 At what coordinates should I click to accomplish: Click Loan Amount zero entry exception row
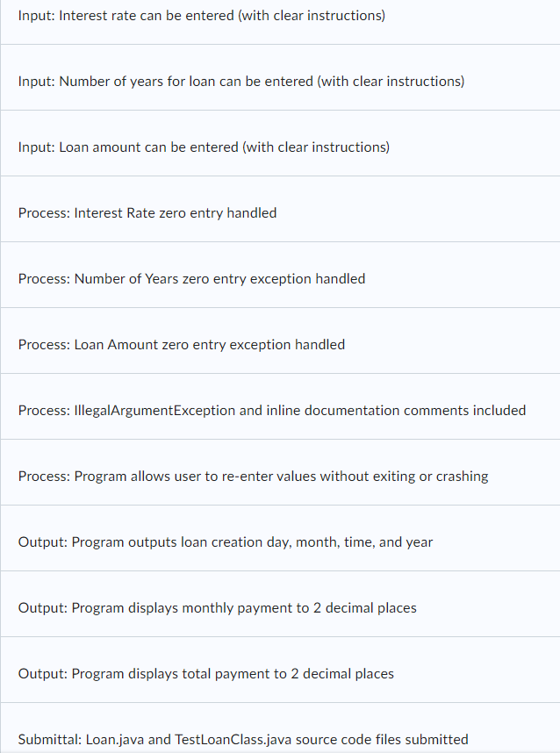[x=280, y=341]
